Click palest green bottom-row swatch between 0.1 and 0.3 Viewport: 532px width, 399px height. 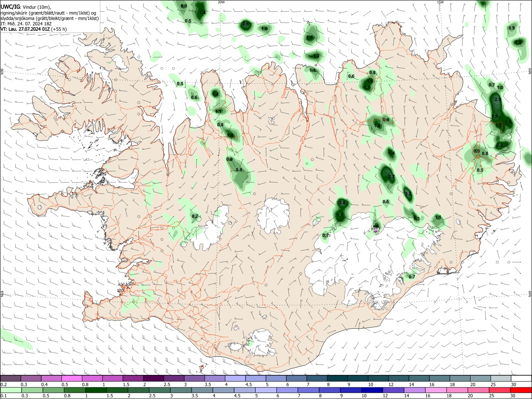[10, 390]
